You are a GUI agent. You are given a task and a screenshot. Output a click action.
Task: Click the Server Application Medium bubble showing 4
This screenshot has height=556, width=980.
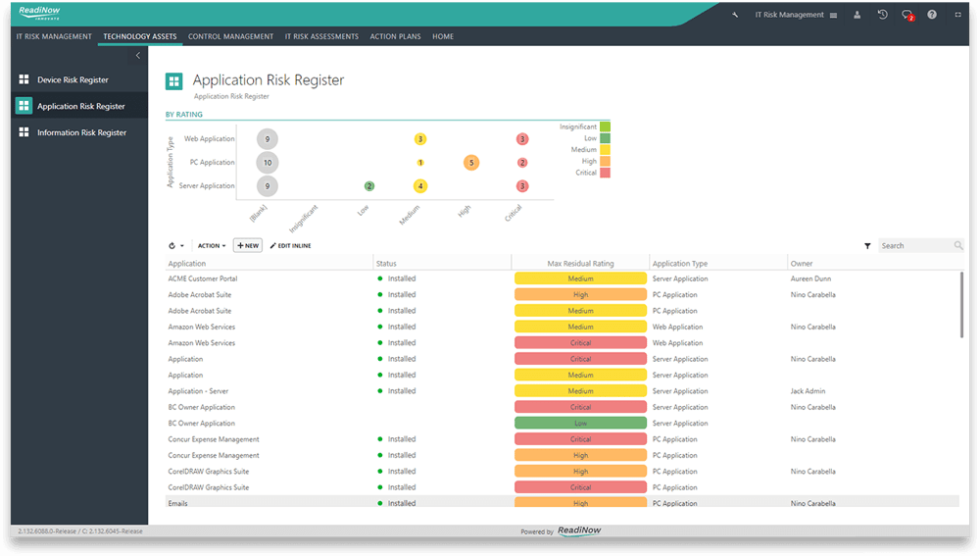(x=420, y=185)
